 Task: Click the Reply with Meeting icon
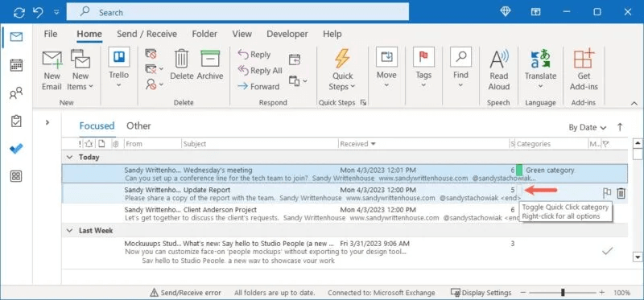[295, 60]
